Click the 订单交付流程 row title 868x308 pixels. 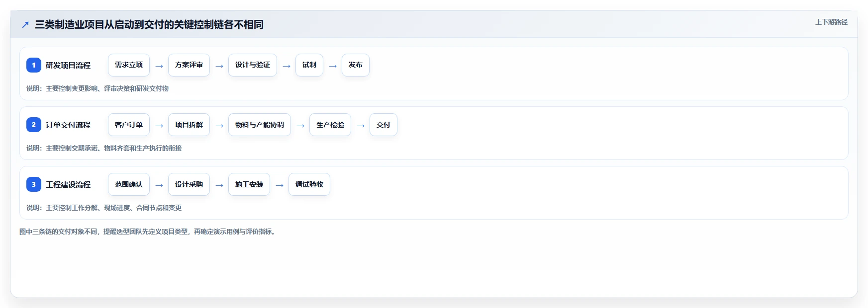(x=68, y=125)
